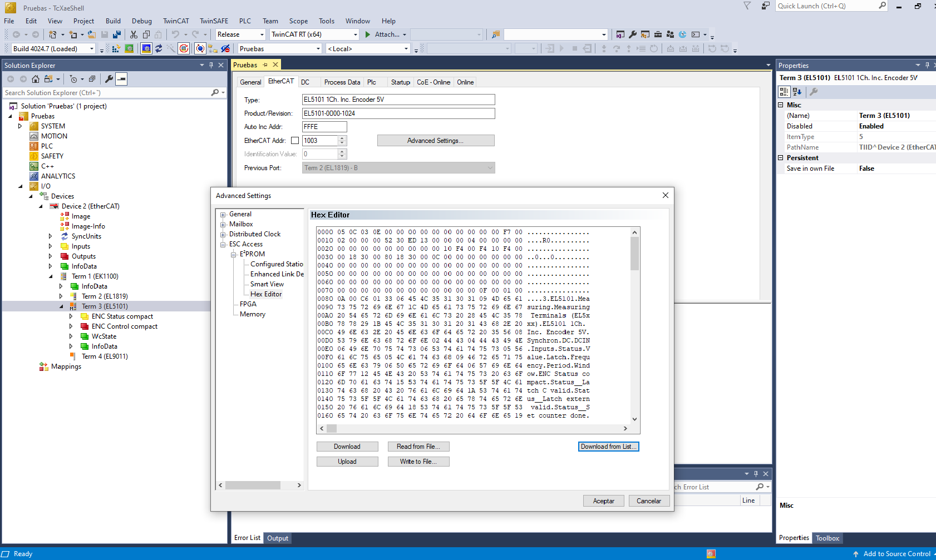Open the Release configuration dropdown
This screenshot has width=936, height=560.
click(262, 34)
